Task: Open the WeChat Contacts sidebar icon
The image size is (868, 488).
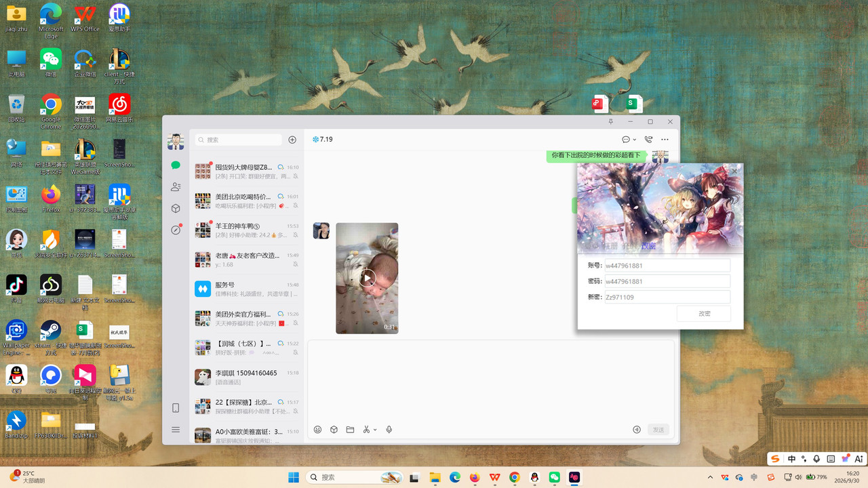Action: coord(176,186)
